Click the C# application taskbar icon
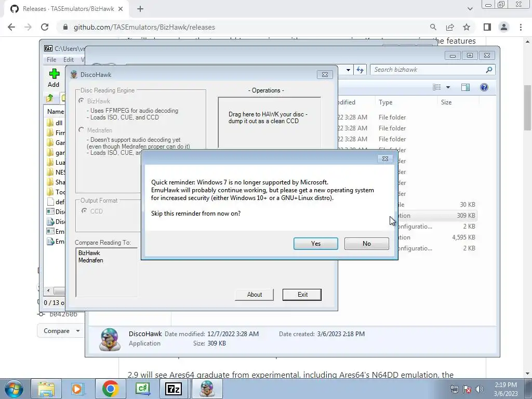Screen dimensions: 532x399 pos(142,389)
